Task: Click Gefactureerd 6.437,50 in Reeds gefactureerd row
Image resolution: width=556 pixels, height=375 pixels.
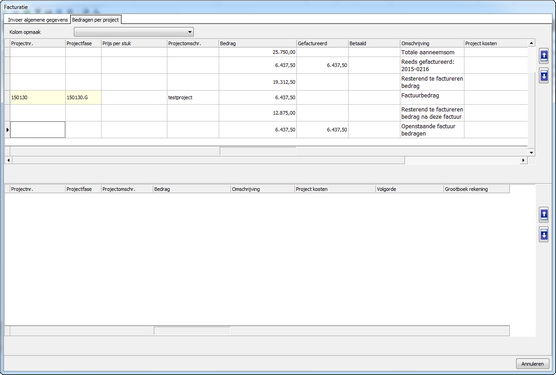Action: (322, 65)
